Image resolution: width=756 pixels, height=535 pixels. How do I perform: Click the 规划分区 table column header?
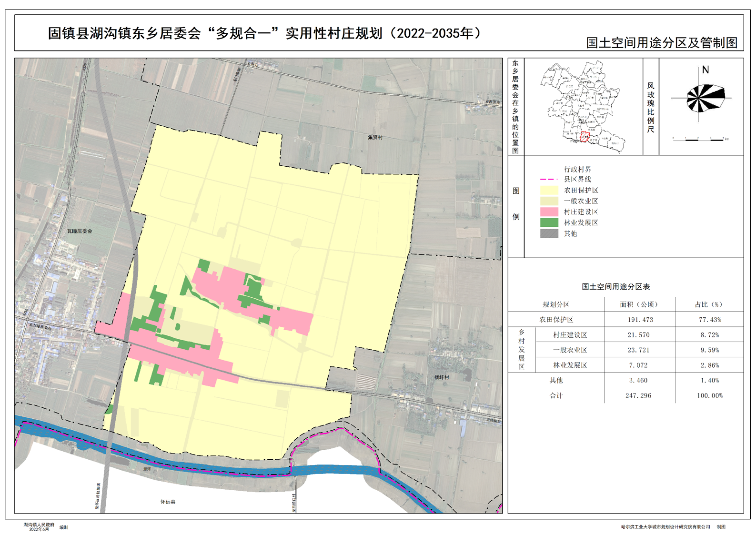[x=556, y=304]
